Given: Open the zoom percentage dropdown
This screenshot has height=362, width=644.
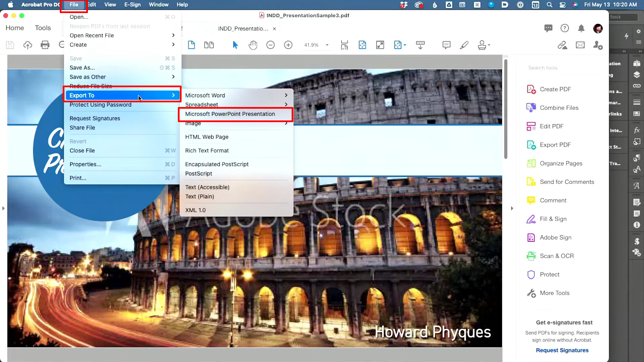Looking at the screenshot, I should click(327, 45).
